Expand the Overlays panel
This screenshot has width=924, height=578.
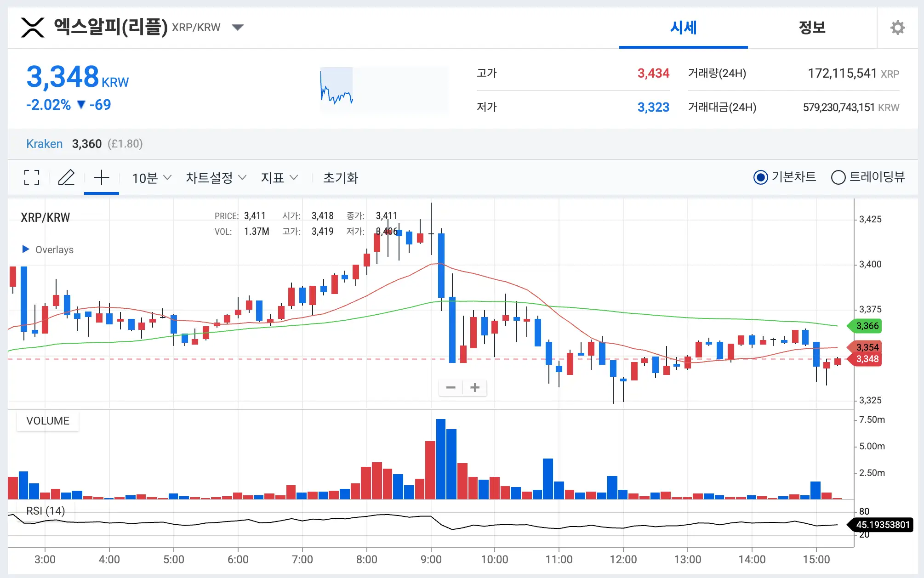(x=47, y=249)
